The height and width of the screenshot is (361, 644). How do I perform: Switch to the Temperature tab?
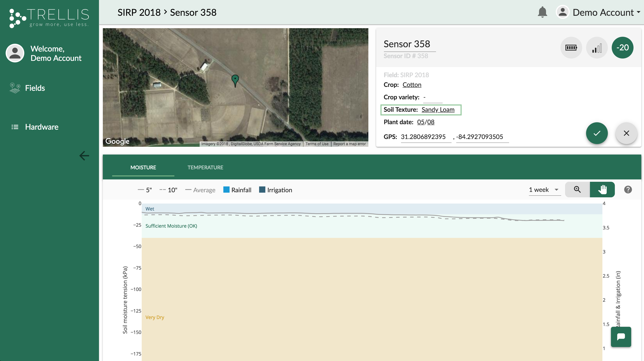[x=205, y=167]
